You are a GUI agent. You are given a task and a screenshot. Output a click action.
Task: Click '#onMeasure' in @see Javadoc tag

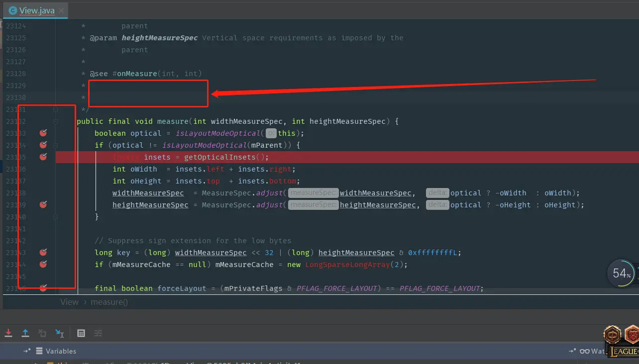click(135, 74)
